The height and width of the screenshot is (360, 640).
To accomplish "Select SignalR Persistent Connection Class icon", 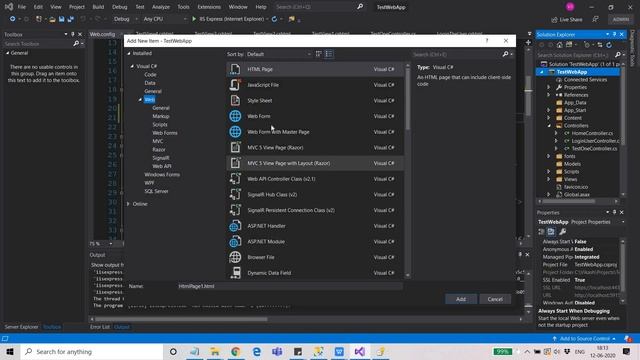I will coord(235,210).
